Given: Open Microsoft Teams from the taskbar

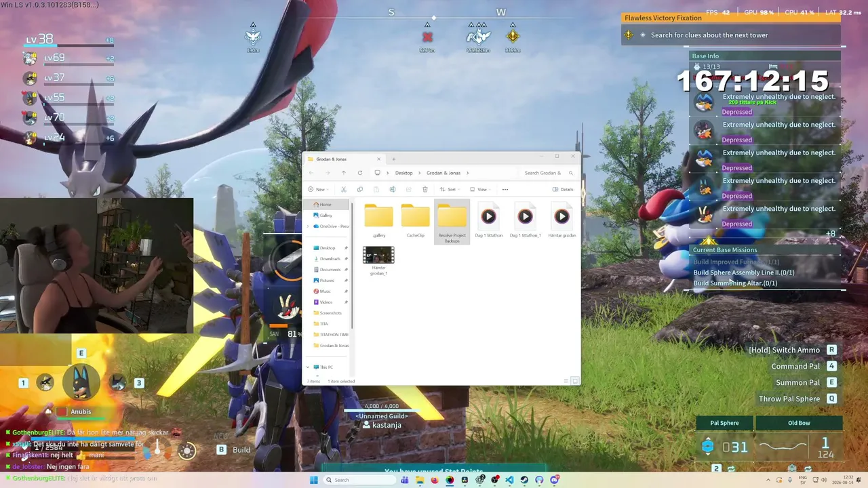Looking at the screenshot, I should tap(405, 480).
